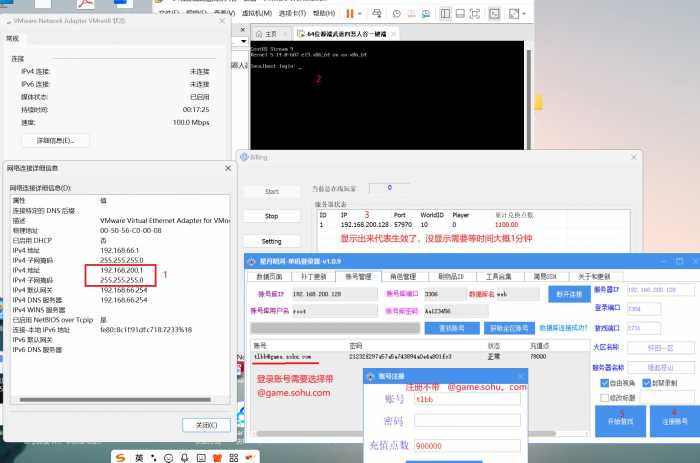This screenshot has width=700, height=463.
Task: Select the IPv4 address 192.168.66.1 value
Action: click(120, 250)
